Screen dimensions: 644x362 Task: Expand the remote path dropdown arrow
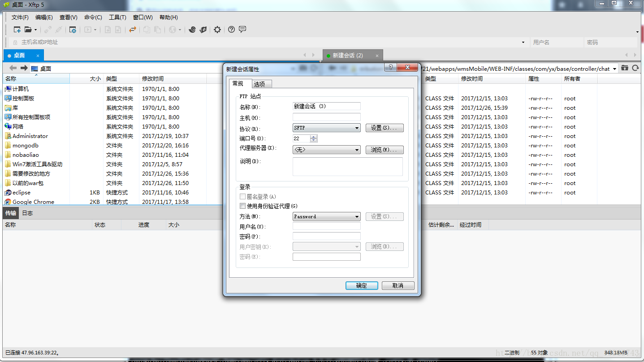pos(614,69)
